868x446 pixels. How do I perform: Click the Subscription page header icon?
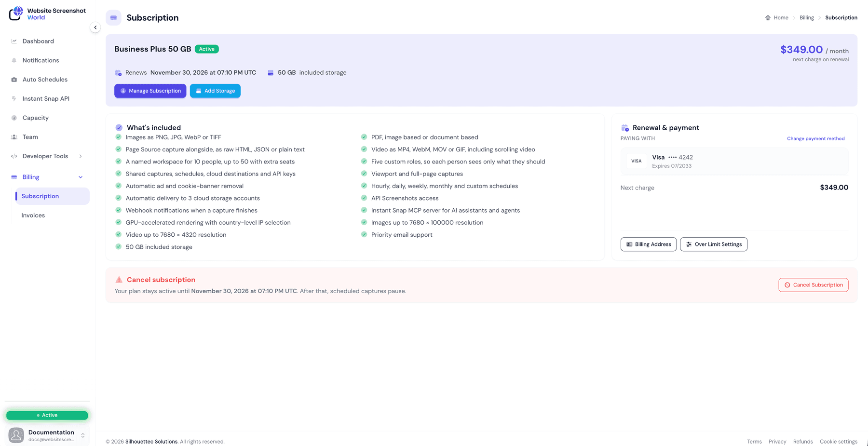pyautogui.click(x=113, y=18)
